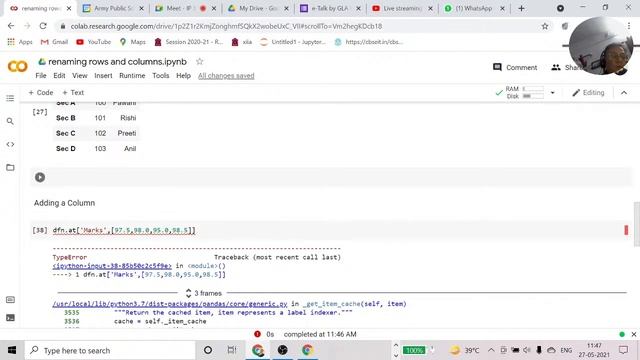Open Cortana circle on taskbar
The image size is (640, 360).
208,350
